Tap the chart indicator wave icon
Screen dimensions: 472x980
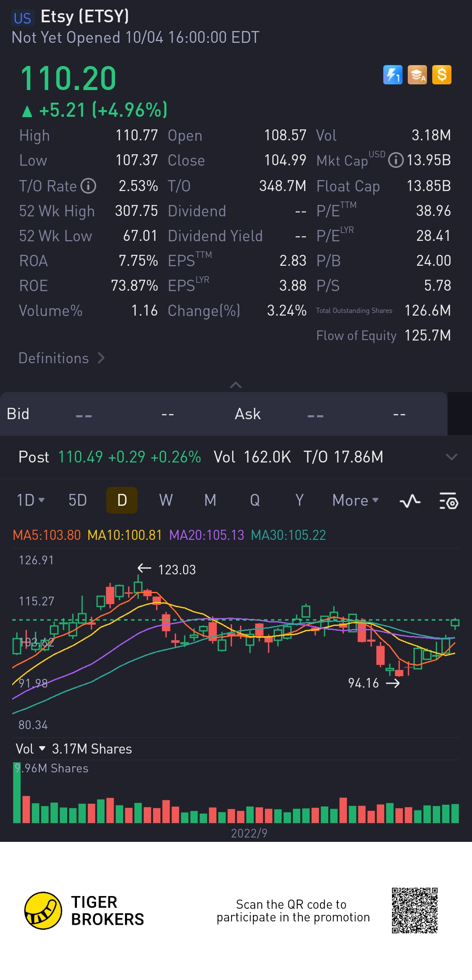click(410, 501)
